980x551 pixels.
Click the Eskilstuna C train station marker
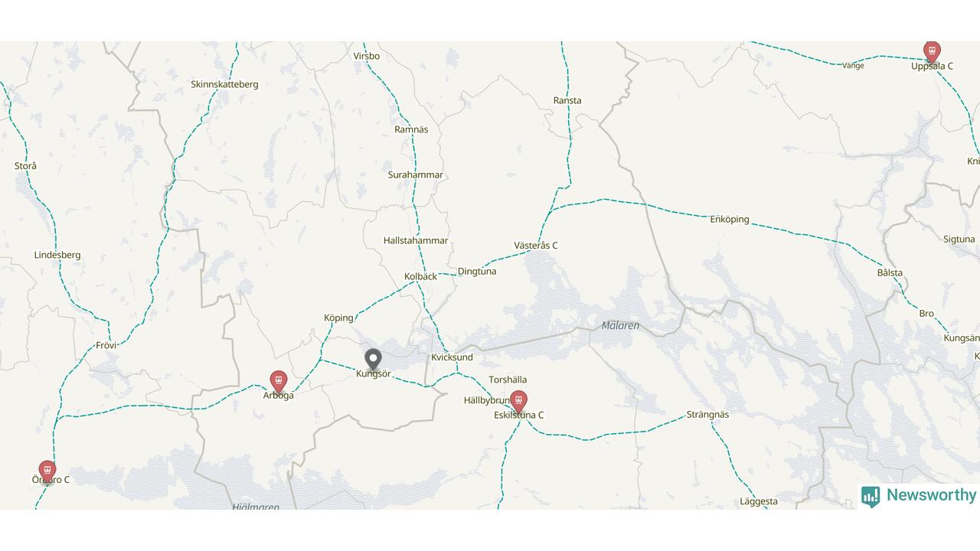[518, 401]
